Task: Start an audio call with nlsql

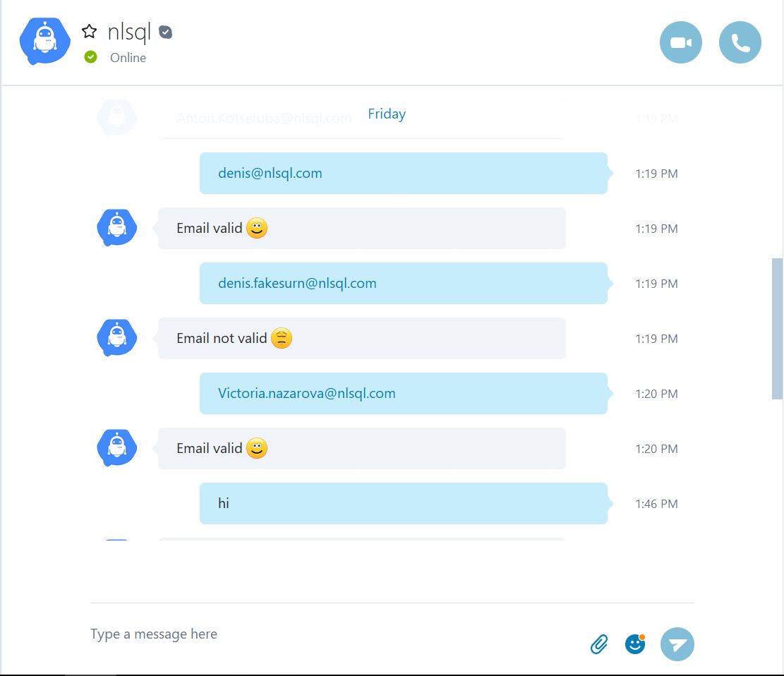Action: [x=740, y=42]
